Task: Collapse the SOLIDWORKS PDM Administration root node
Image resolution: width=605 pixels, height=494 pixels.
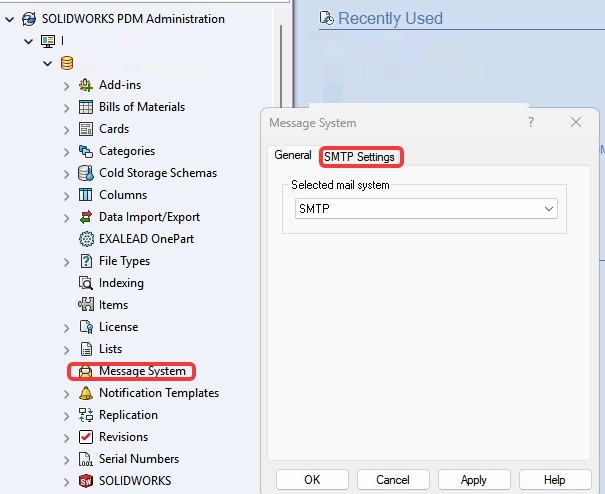Action: pyautogui.click(x=10, y=19)
